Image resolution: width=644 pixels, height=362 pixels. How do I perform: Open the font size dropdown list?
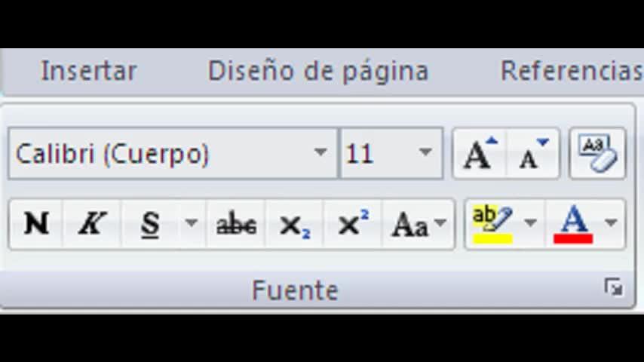click(x=425, y=153)
